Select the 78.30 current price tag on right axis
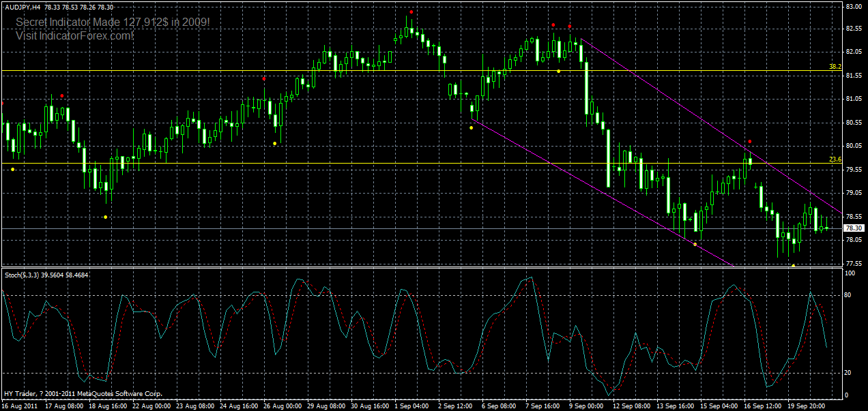The image size is (868, 411). pos(852,229)
